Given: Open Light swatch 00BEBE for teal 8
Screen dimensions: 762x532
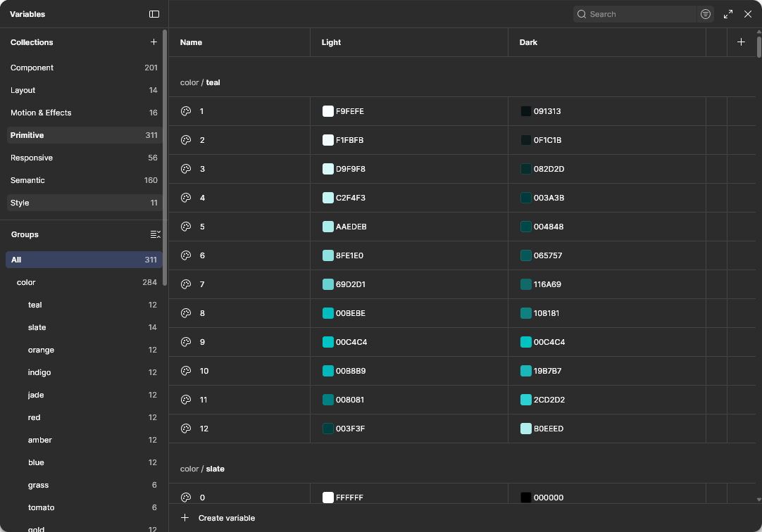Looking at the screenshot, I should pos(328,313).
